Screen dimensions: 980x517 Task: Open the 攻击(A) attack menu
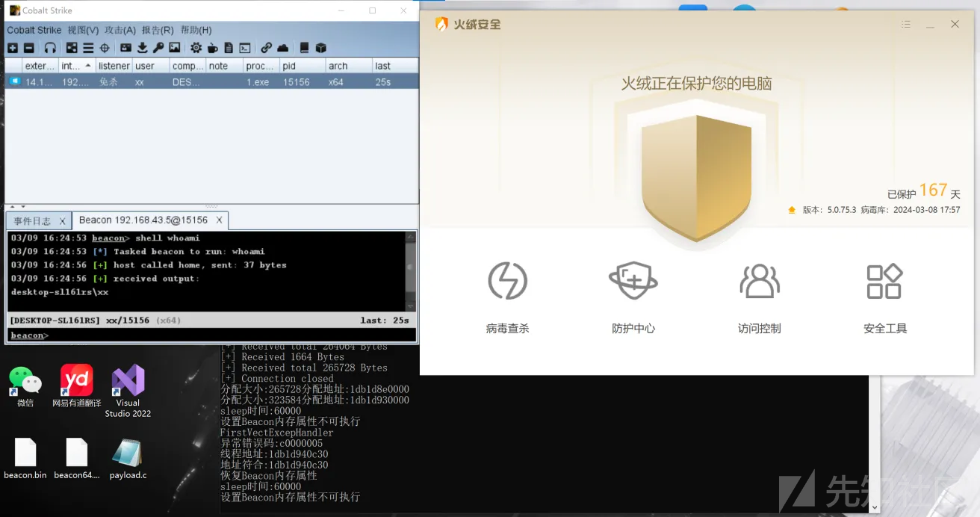pos(120,30)
